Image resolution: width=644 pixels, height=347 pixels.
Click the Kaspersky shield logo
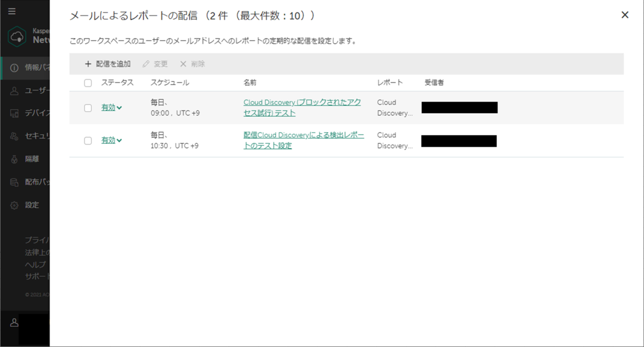17,36
